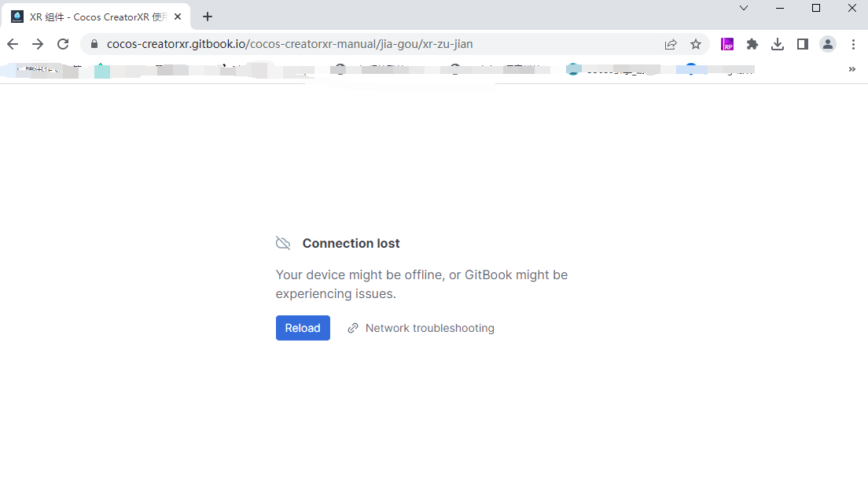The height and width of the screenshot is (486, 868).
Task: Open Extensions puzzle icon
Action: pos(752,44)
